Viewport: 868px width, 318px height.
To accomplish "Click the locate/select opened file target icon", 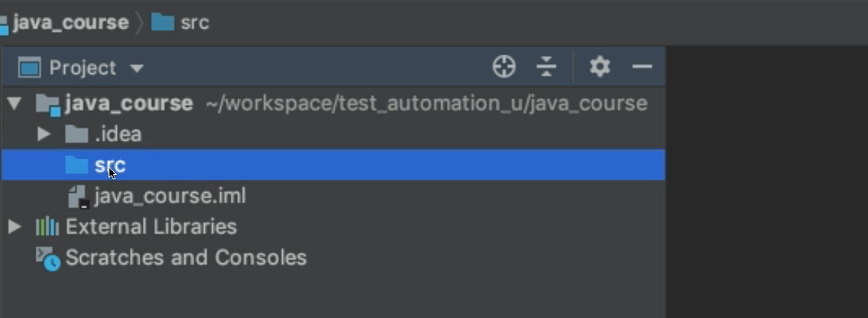I will click(503, 67).
